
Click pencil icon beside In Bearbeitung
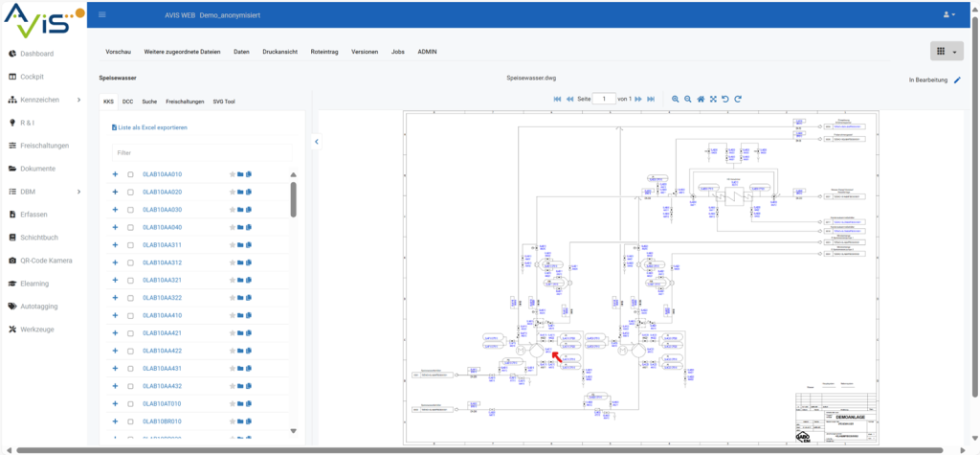click(957, 80)
